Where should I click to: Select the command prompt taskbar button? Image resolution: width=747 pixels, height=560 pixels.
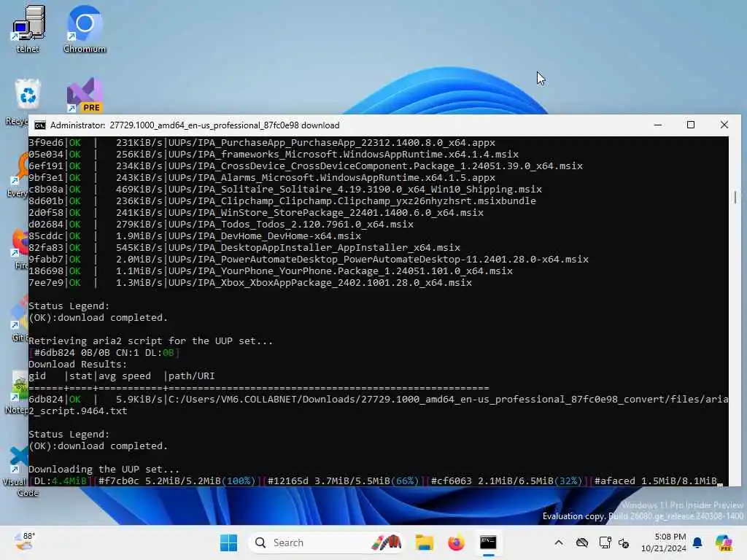(488, 542)
